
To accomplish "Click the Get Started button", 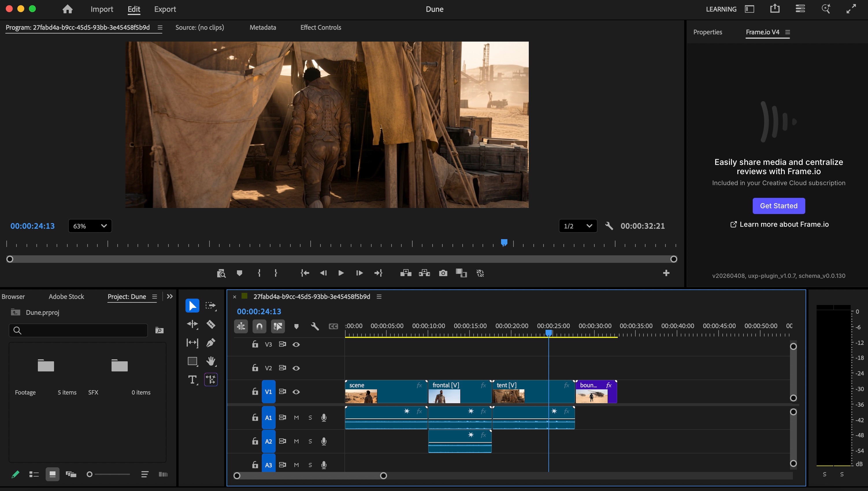I will [x=778, y=206].
